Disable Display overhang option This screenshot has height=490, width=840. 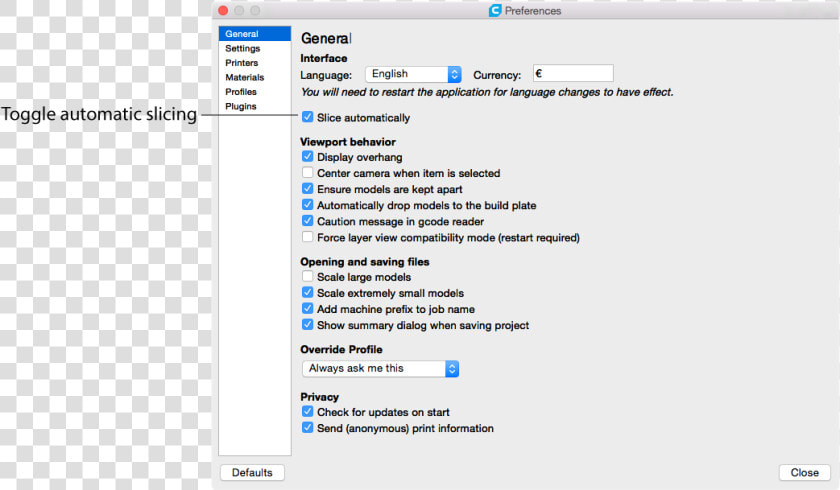coord(308,156)
